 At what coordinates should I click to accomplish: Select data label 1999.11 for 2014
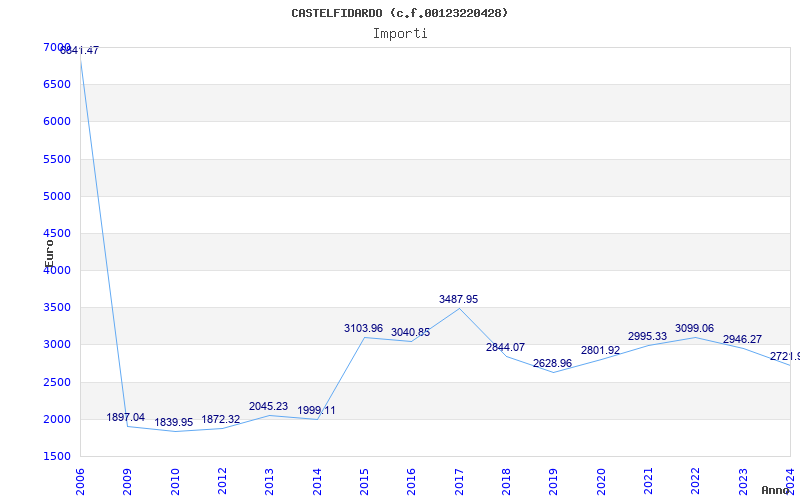pyautogui.click(x=316, y=410)
